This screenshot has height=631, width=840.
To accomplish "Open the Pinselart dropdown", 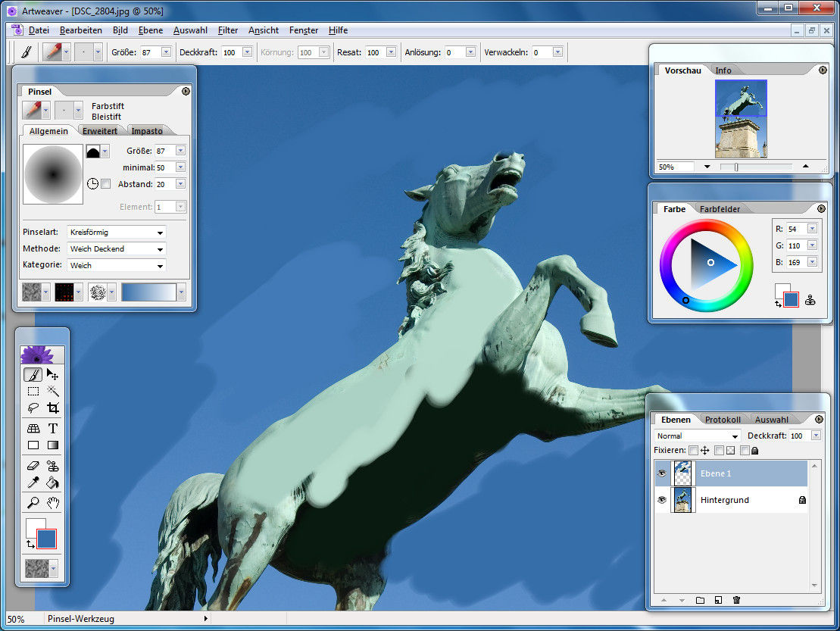I will point(117,233).
